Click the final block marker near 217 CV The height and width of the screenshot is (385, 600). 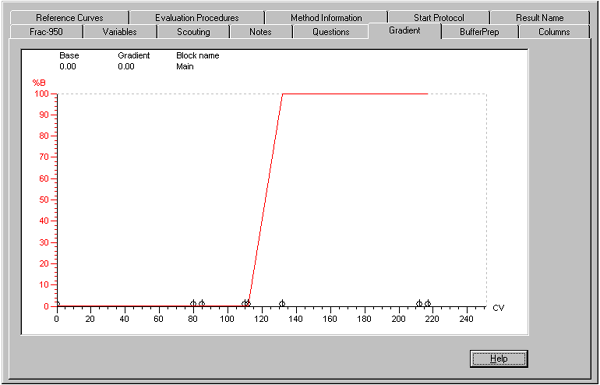(x=427, y=304)
